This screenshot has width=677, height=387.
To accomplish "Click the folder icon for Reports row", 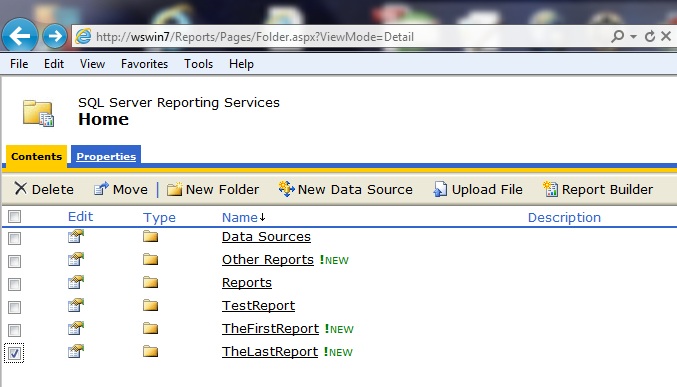I will 151,282.
